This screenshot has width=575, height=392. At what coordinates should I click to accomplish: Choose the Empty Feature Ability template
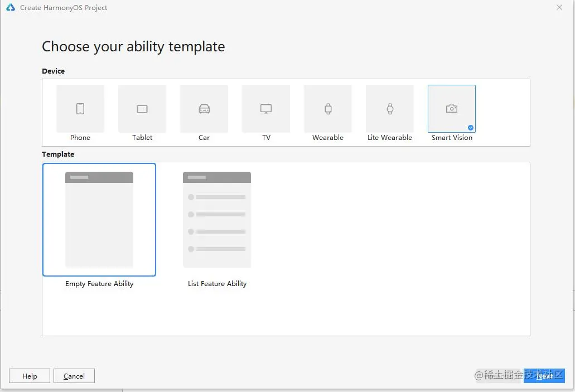[x=99, y=219]
